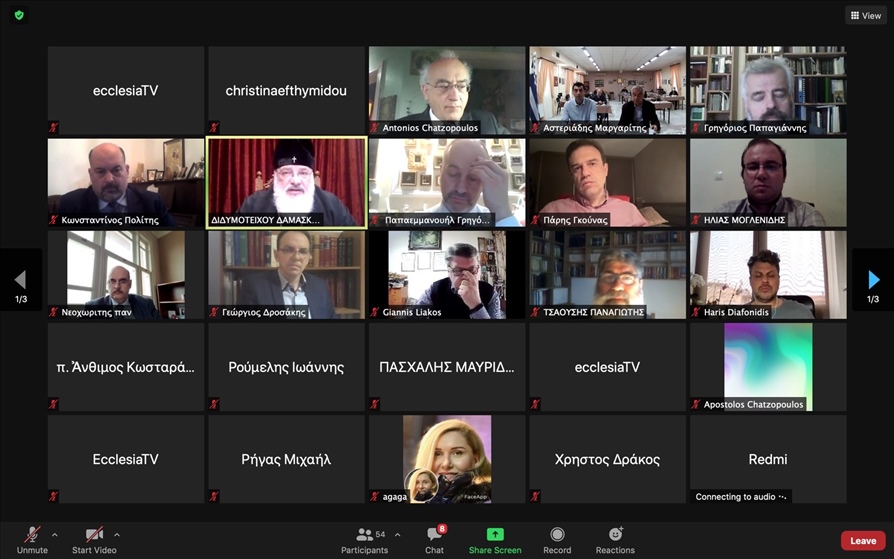Viewport: 894px width, 559px height.
Task: Unmute the microphone
Action: click(x=32, y=538)
